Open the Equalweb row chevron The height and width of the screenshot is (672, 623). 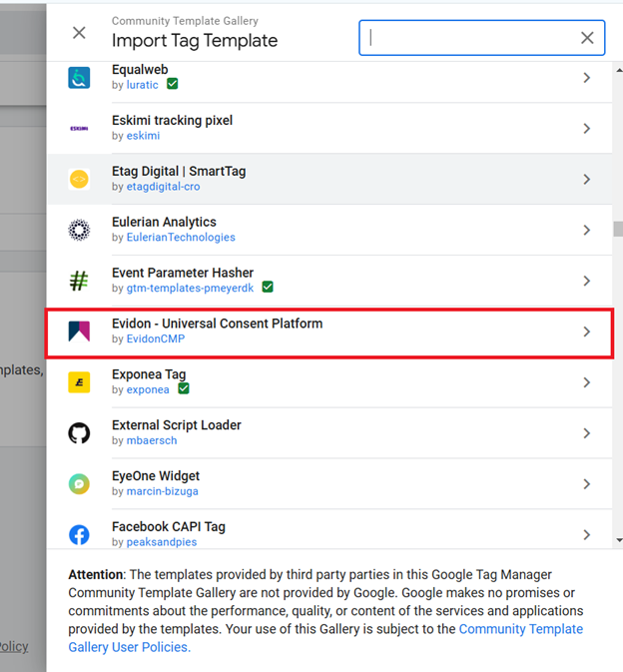(x=587, y=78)
